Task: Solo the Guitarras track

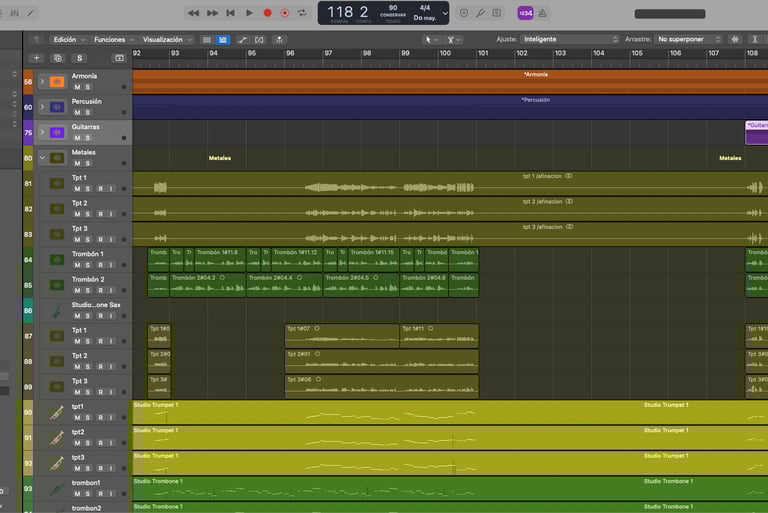Action: (x=87, y=138)
